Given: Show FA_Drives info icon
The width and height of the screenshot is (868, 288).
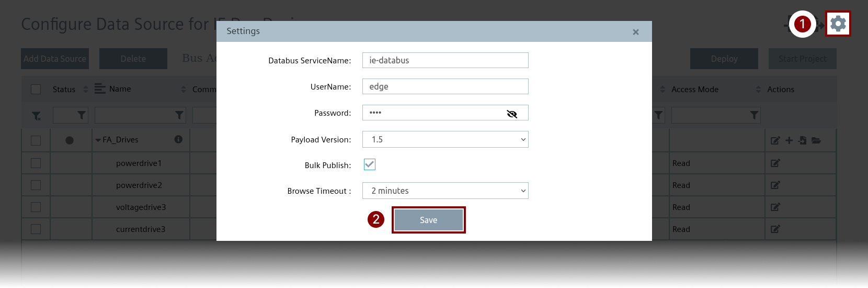Looking at the screenshot, I should (178, 139).
